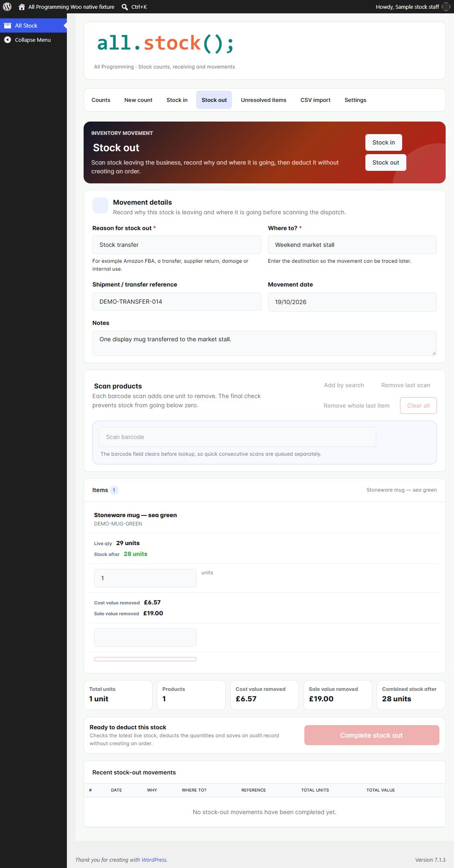Screen dimensions: 454x868
Task: Click the Products summary card
Action: pos(191,695)
